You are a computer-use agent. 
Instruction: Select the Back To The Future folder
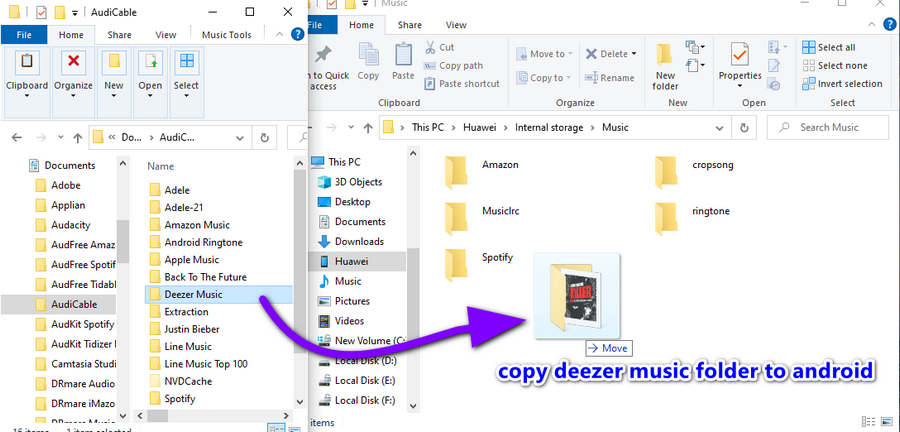tap(198, 277)
